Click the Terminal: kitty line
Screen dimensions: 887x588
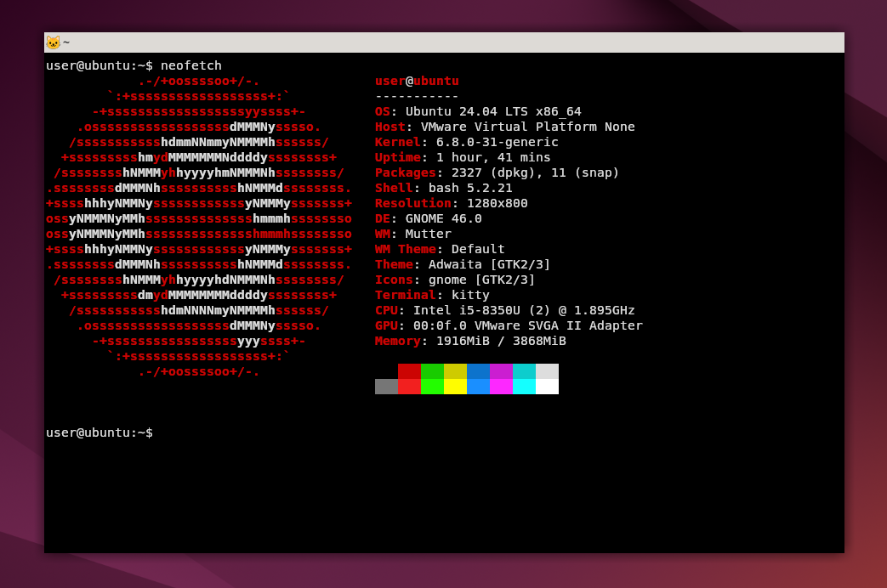click(432, 295)
